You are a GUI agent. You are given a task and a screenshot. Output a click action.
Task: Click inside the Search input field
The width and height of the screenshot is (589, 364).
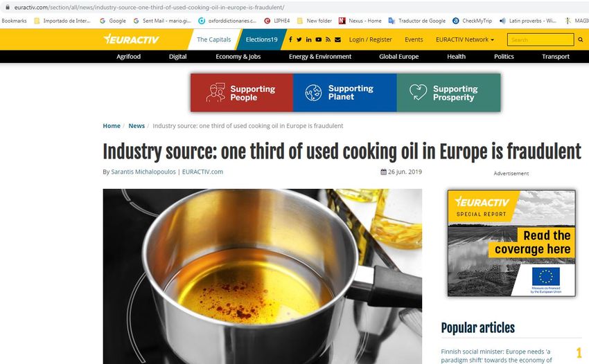540,39
